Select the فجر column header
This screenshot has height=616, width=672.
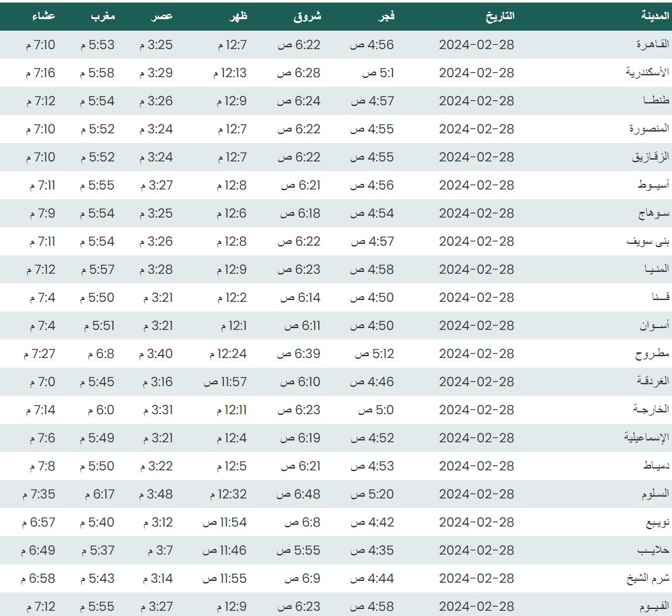coord(387,17)
